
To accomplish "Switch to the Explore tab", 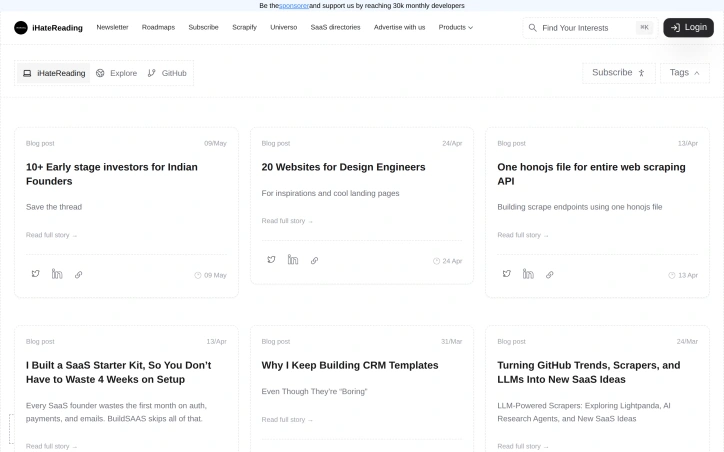I will click(x=116, y=73).
